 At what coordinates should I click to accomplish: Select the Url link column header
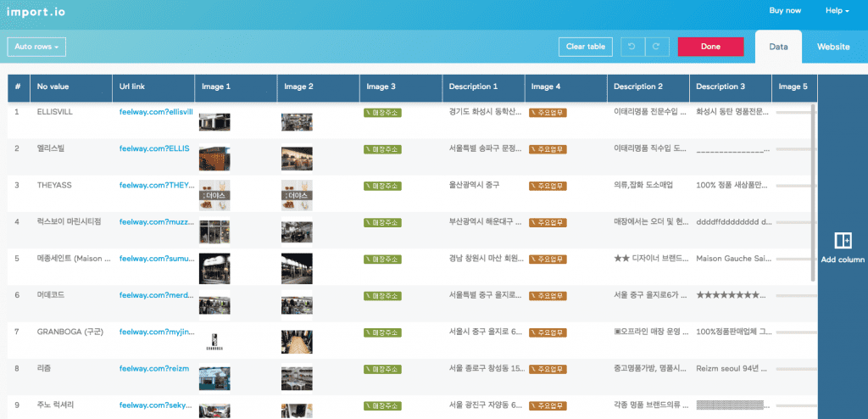[x=153, y=87]
